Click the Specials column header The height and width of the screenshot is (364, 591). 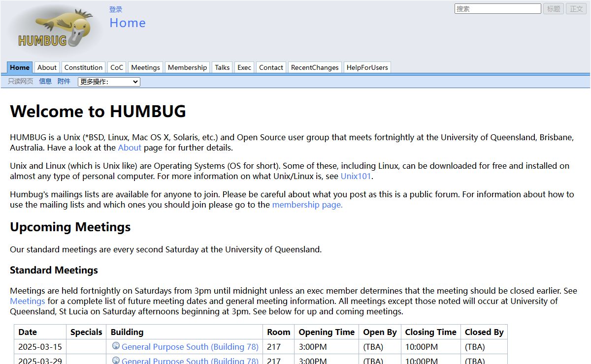click(86, 332)
